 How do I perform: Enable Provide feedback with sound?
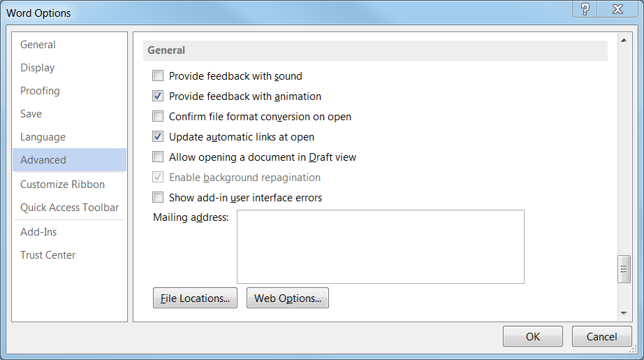click(158, 75)
